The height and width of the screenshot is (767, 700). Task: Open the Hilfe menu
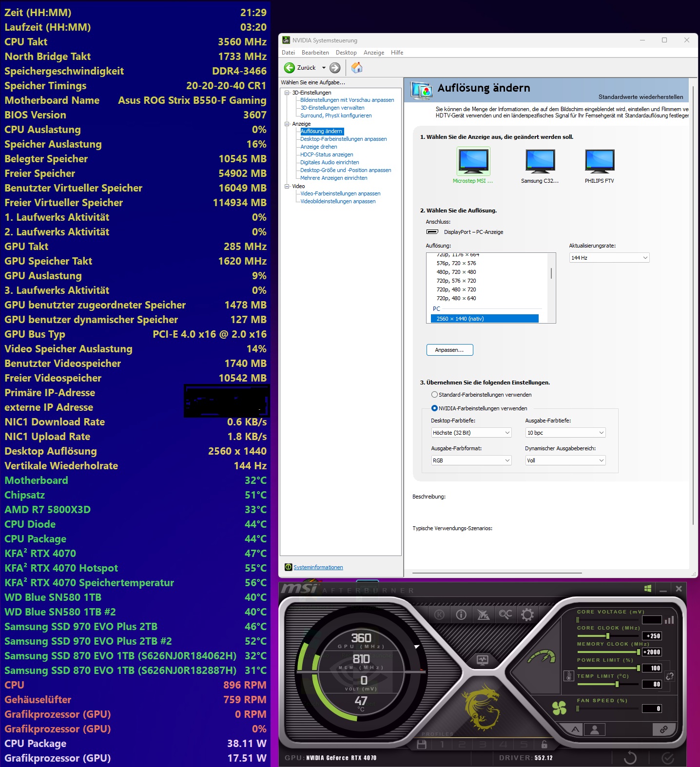(x=397, y=53)
